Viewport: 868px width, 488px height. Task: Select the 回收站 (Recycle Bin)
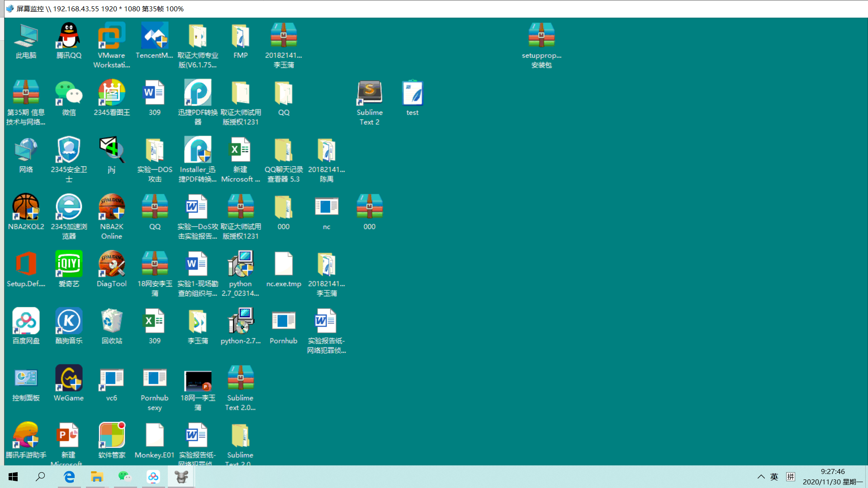coord(112,327)
